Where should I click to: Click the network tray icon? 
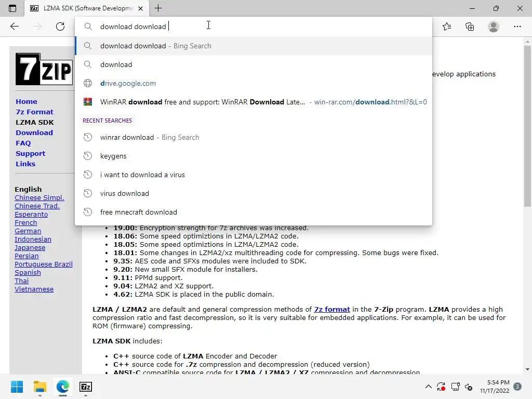pos(455,387)
